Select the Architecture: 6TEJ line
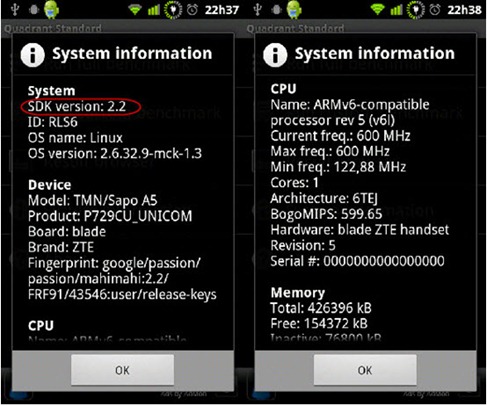The image size is (487, 406). (x=324, y=199)
